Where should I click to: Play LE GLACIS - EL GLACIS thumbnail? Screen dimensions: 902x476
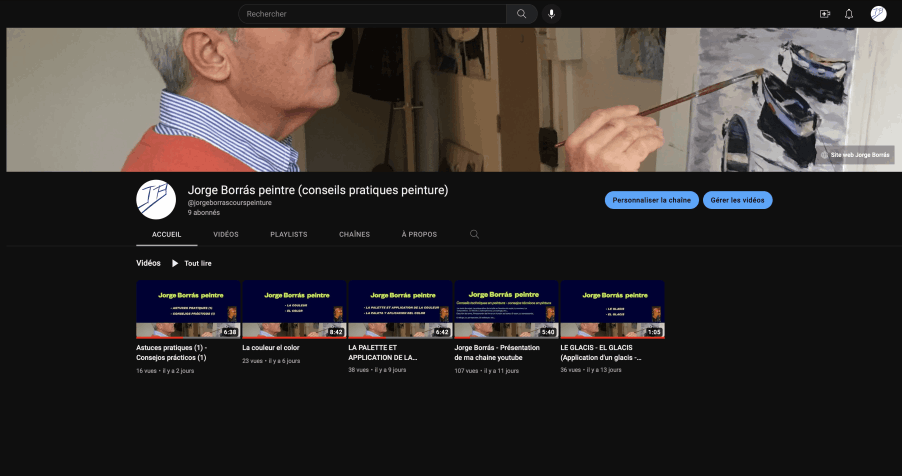click(x=612, y=309)
